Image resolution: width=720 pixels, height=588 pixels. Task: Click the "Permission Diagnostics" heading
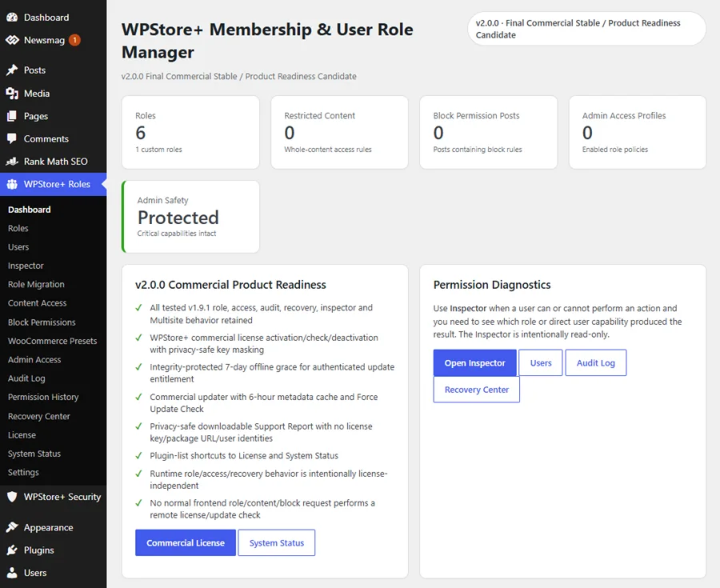click(x=492, y=285)
